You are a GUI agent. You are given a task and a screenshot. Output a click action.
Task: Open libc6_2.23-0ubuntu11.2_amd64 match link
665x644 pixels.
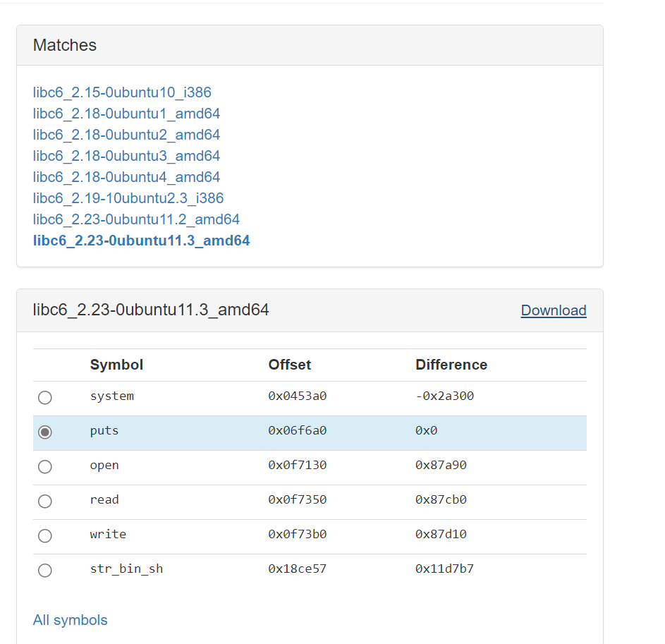(136, 219)
